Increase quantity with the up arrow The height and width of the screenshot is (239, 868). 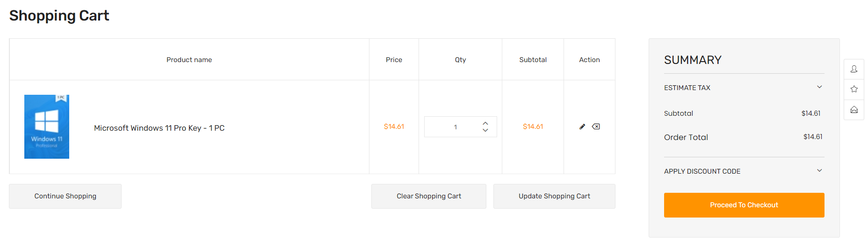tap(485, 123)
